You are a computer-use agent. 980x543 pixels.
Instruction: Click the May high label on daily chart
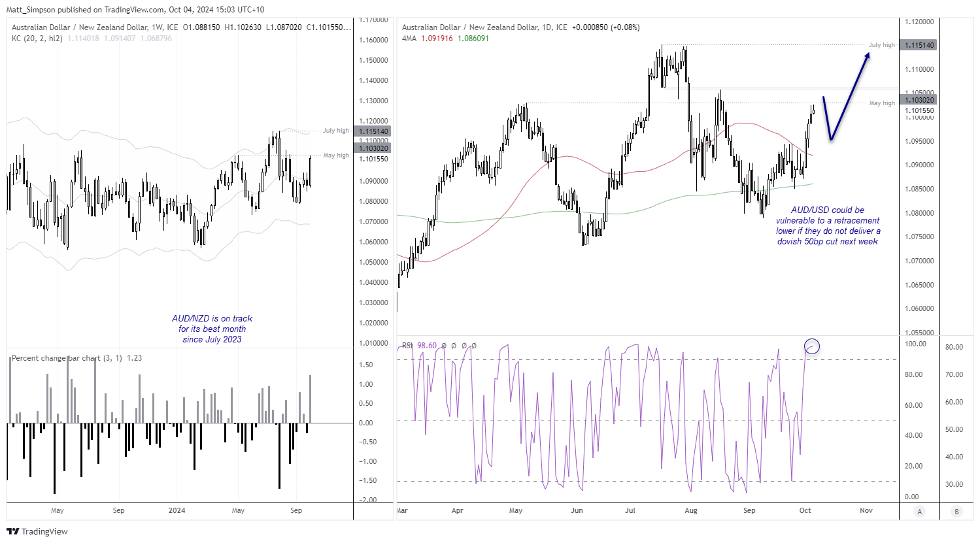tap(882, 103)
